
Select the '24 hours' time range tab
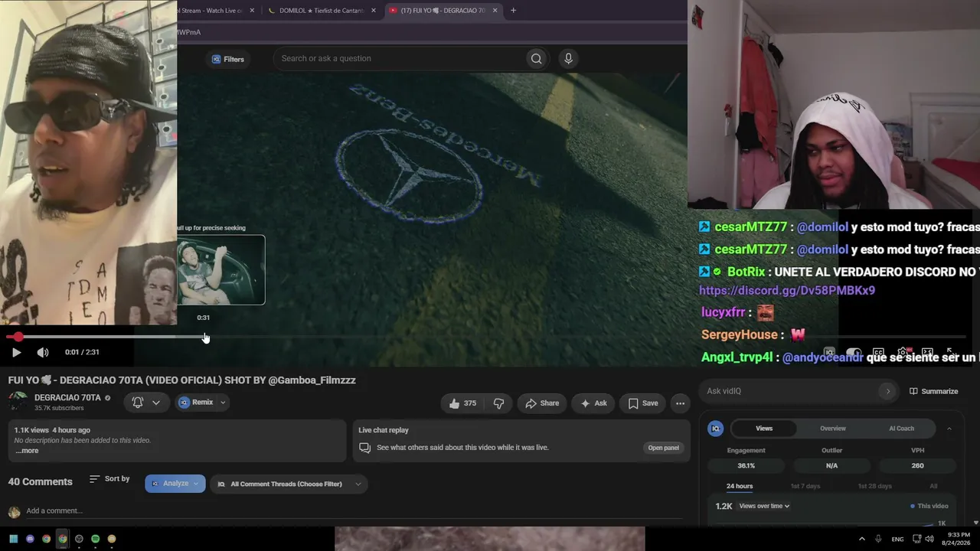point(740,486)
